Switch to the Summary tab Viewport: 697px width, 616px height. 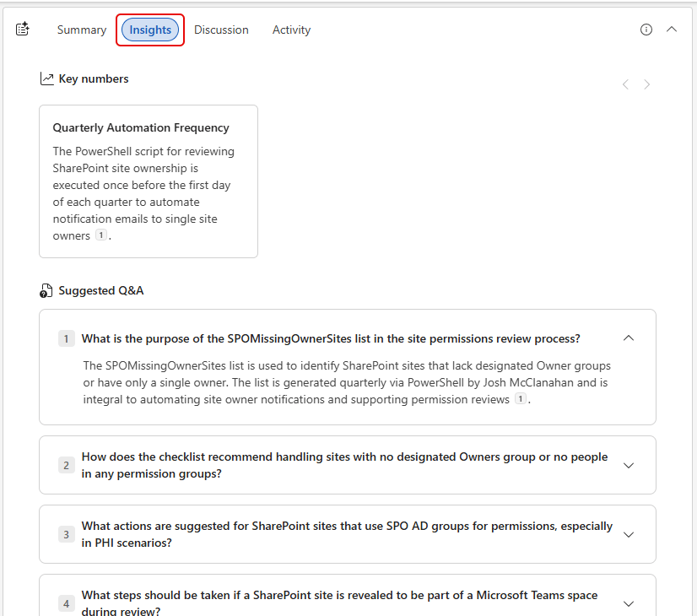(82, 30)
